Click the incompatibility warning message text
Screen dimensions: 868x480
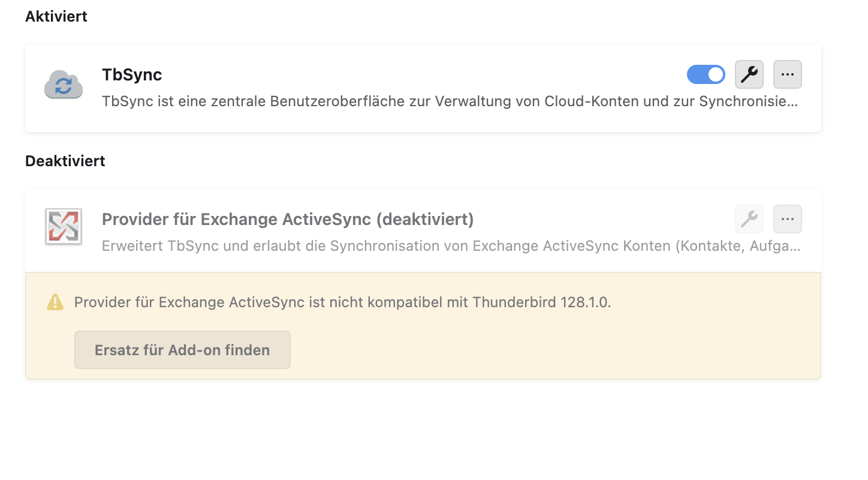[x=300, y=302]
